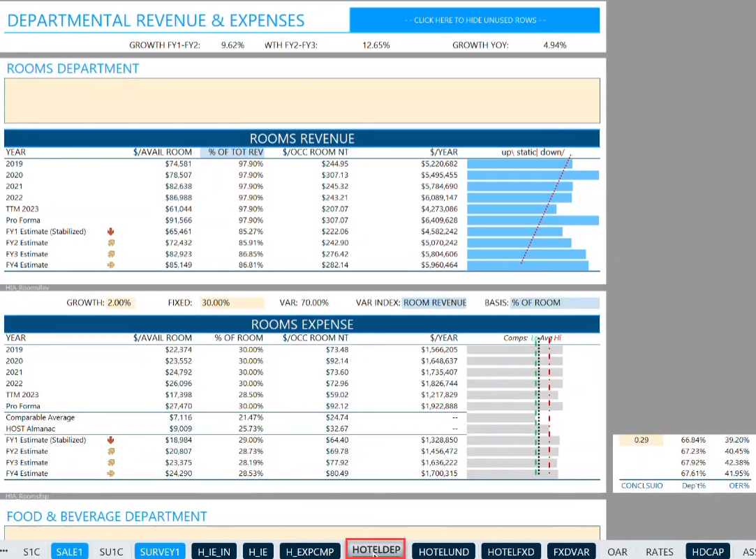This screenshot has height=559, width=756.
Task: Click the right arrow icon for Rooms Revenue FY4 Estimate
Action: click(111, 265)
